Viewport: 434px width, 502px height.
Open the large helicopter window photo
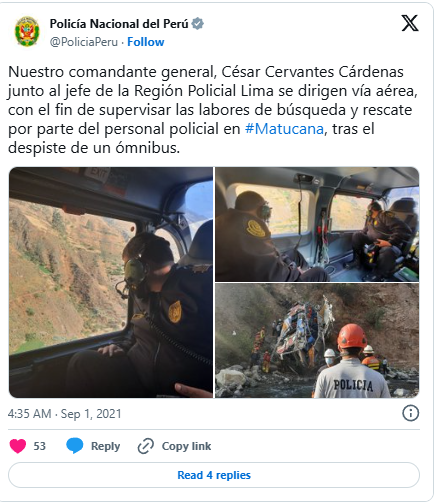click(111, 282)
